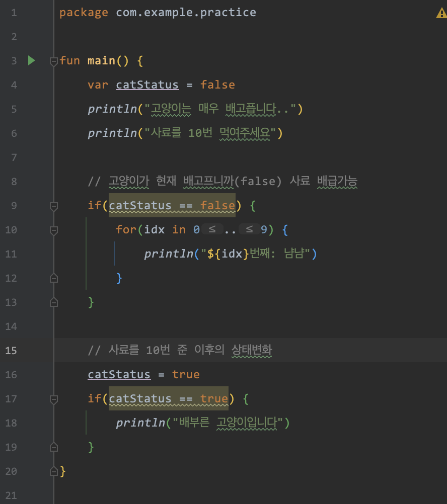Screen dimensions: 447x504
Task: Click string "배부른 고양이입니다" on line 18
Action: point(228,423)
